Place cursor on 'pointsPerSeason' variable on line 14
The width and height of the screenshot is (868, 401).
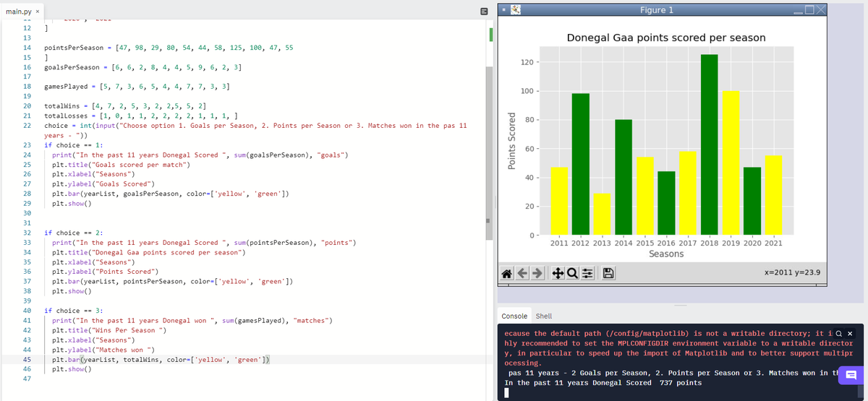75,47
